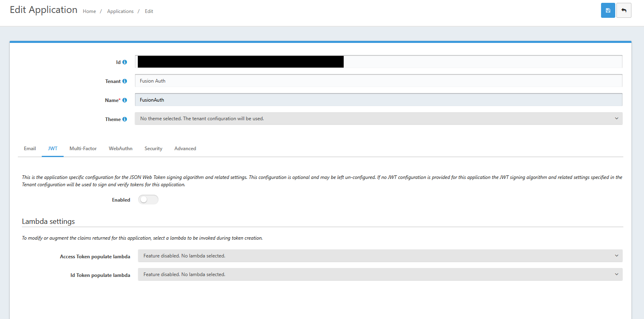Click the 'To modify or augment the claims' text

tap(142, 238)
